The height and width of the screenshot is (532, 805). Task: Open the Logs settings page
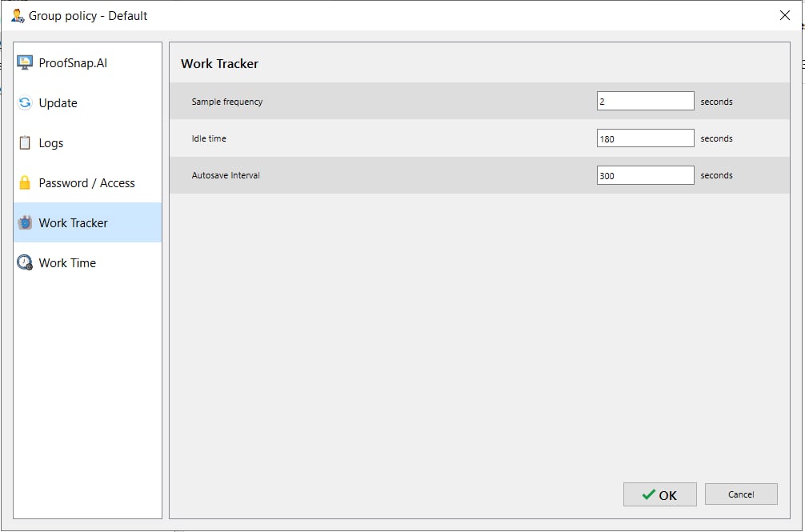[51, 143]
